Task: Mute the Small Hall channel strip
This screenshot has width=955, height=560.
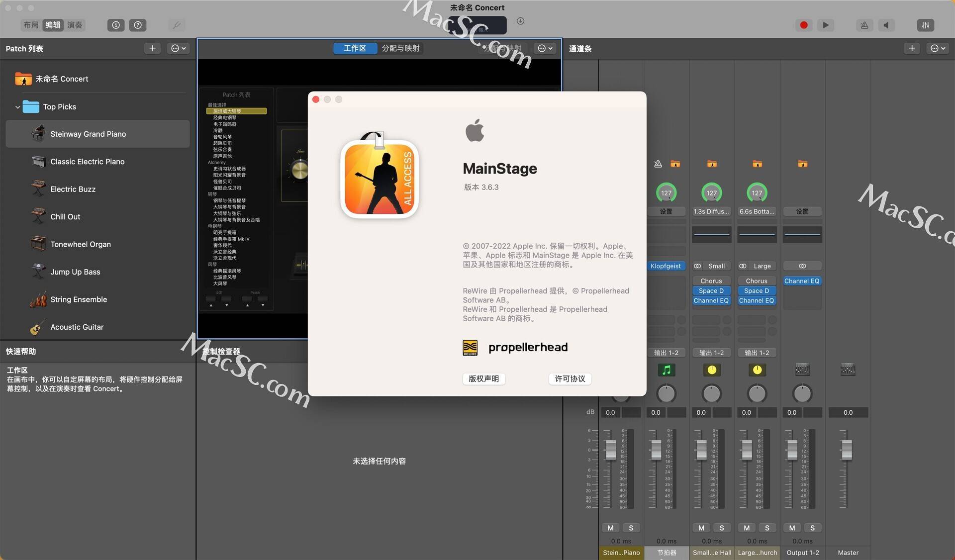Action: pos(701,528)
